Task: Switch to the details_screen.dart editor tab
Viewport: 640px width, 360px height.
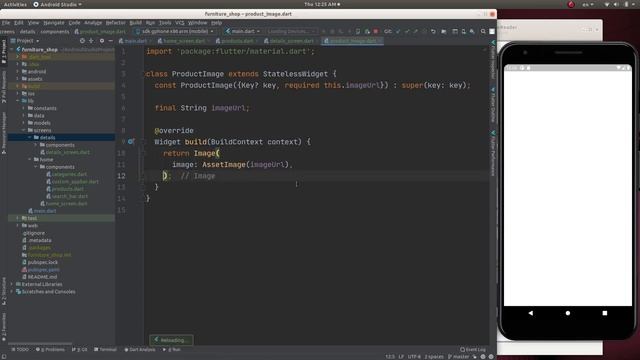Action: [291, 41]
